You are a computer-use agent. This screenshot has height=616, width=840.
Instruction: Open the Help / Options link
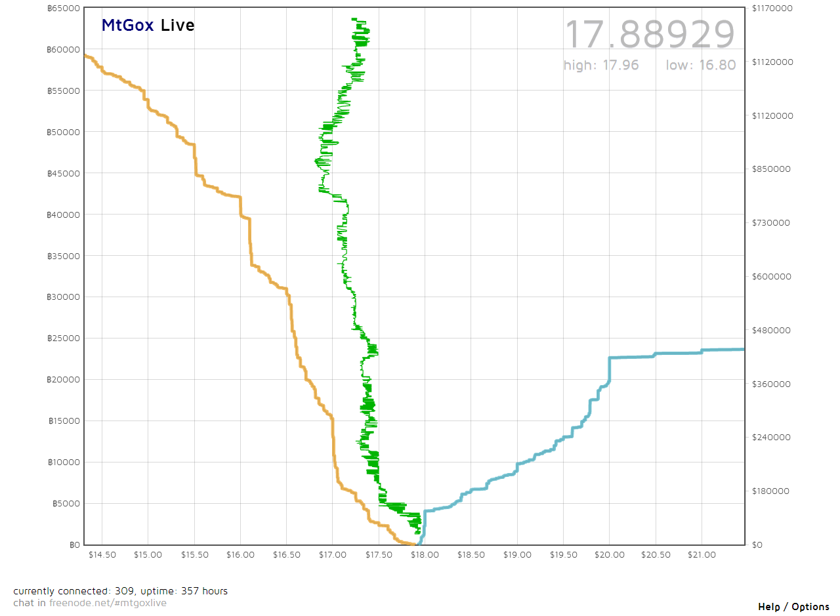(793, 607)
